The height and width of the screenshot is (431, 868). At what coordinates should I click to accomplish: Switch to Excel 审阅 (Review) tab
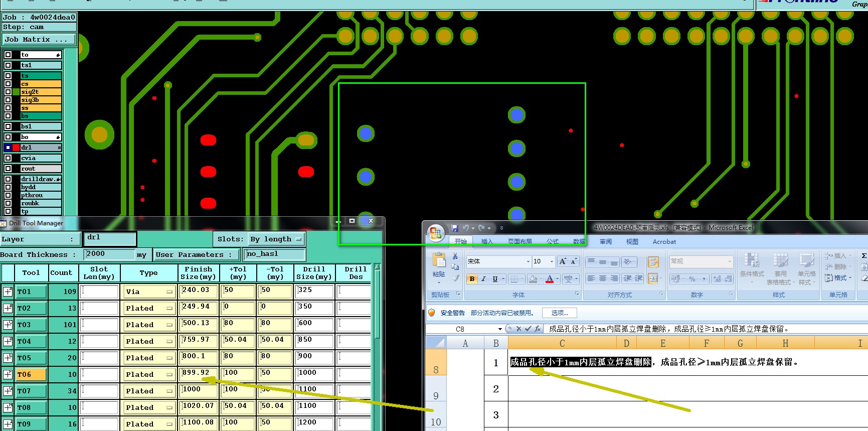click(606, 241)
